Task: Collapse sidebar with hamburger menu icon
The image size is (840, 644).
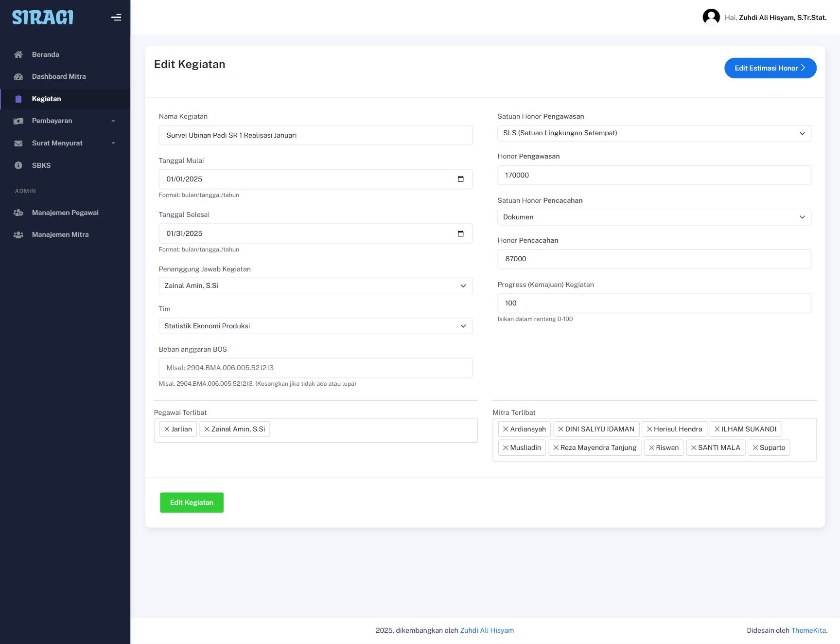Action: point(116,18)
